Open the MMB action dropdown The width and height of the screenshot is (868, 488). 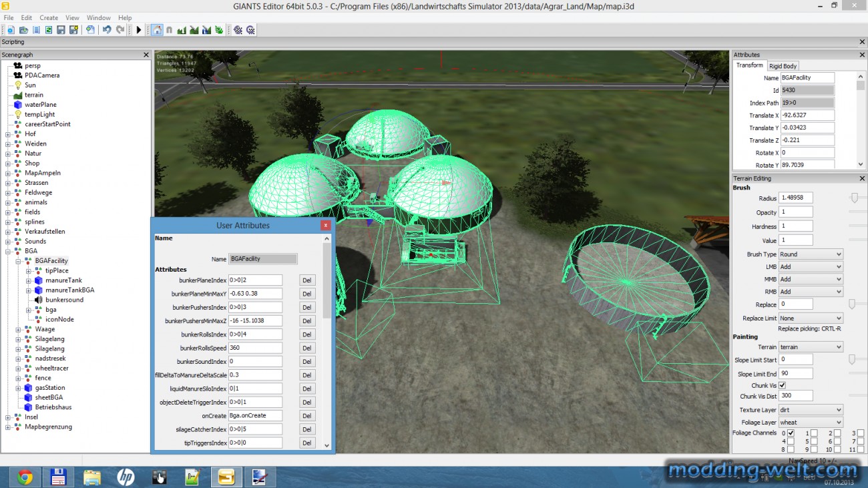click(811, 279)
